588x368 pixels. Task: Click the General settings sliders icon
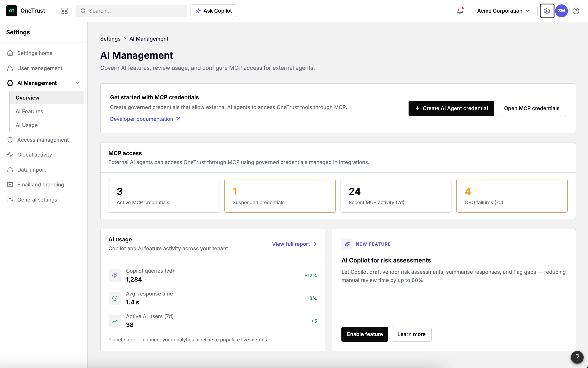pos(10,200)
